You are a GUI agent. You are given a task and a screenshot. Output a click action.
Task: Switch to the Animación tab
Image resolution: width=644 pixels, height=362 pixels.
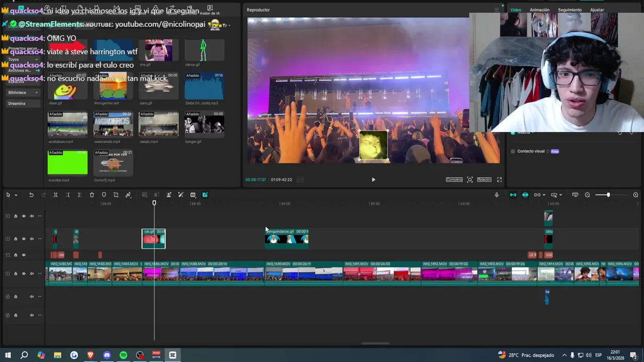pyautogui.click(x=539, y=10)
